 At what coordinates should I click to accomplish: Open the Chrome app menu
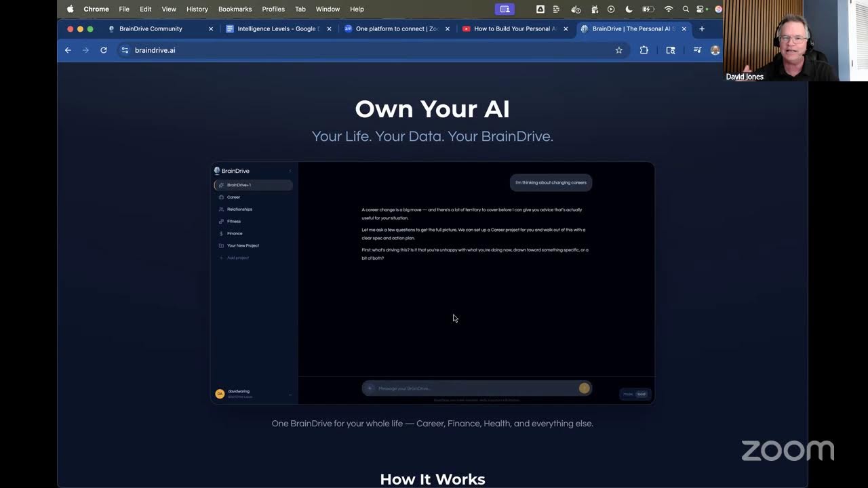[x=96, y=9]
